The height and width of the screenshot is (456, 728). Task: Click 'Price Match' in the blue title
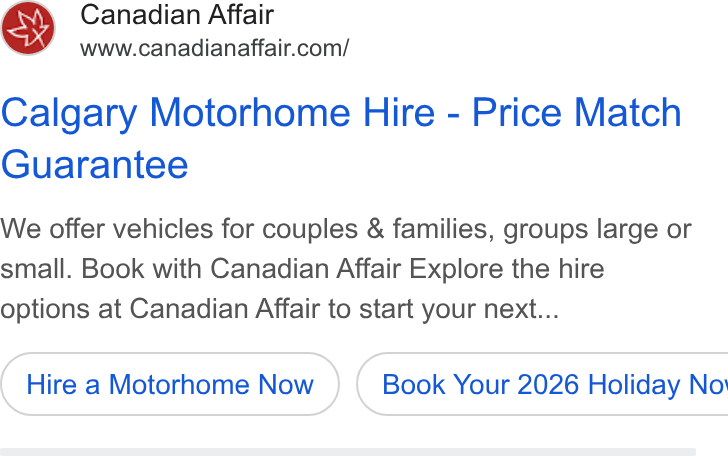tap(577, 112)
